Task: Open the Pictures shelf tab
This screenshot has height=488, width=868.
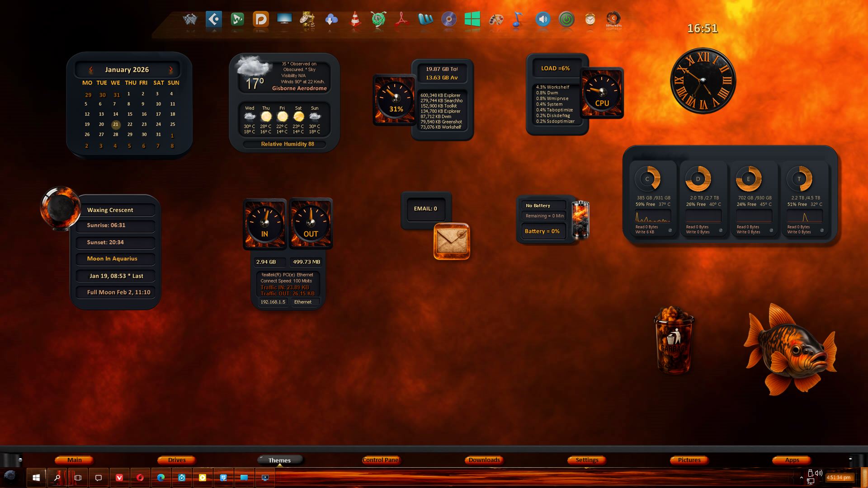Action: tap(689, 460)
